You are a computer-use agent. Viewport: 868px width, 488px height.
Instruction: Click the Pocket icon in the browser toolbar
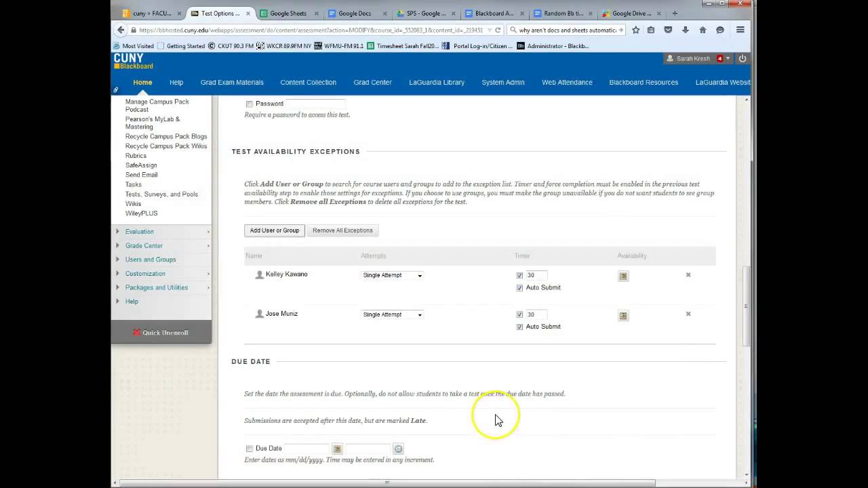click(x=668, y=30)
